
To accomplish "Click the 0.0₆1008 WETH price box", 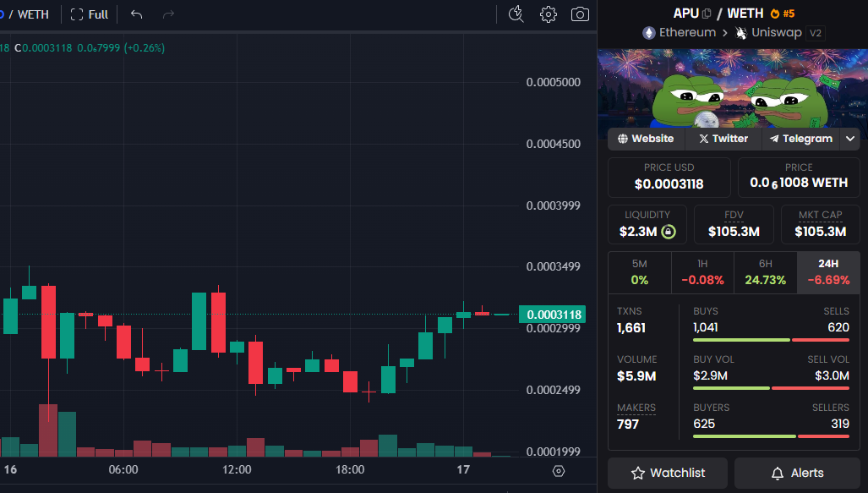I will [799, 178].
